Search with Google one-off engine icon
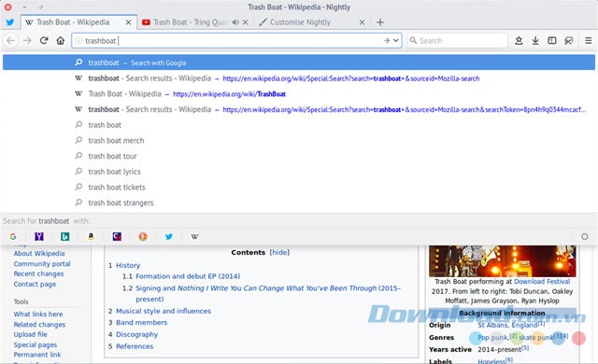Image resolution: width=598 pixels, height=364 pixels. pyautogui.click(x=13, y=236)
